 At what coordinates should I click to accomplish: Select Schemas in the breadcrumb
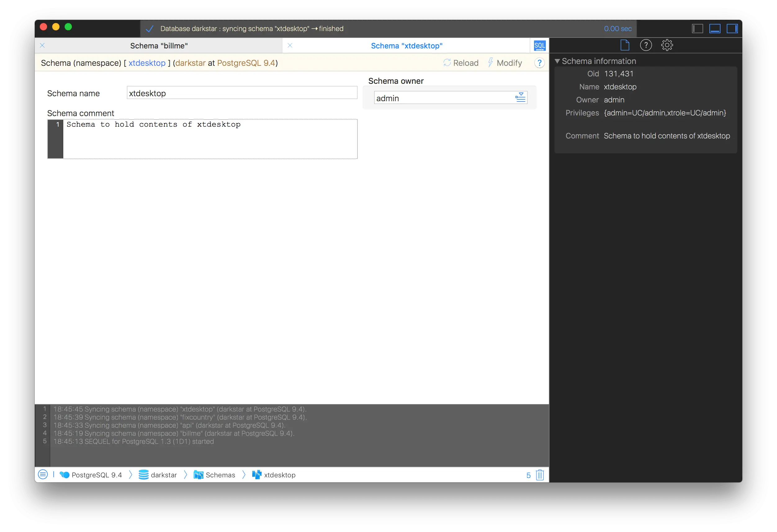tap(214, 475)
